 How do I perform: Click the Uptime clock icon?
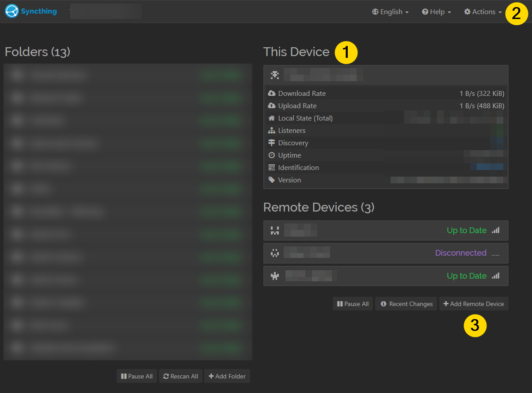[x=272, y=155]
